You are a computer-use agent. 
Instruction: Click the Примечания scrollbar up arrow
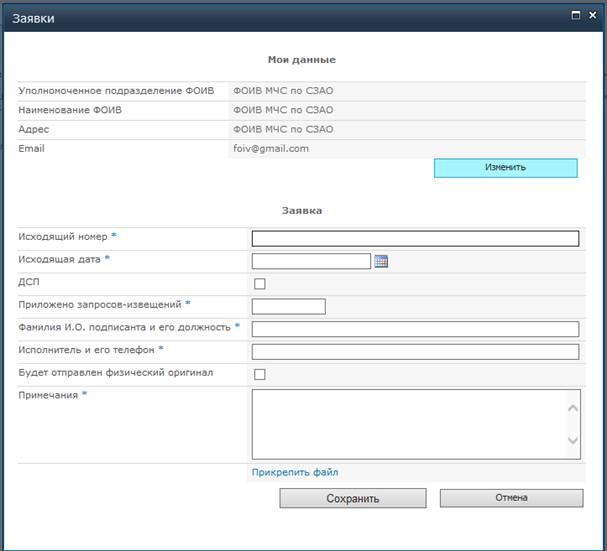click(573, 408)
